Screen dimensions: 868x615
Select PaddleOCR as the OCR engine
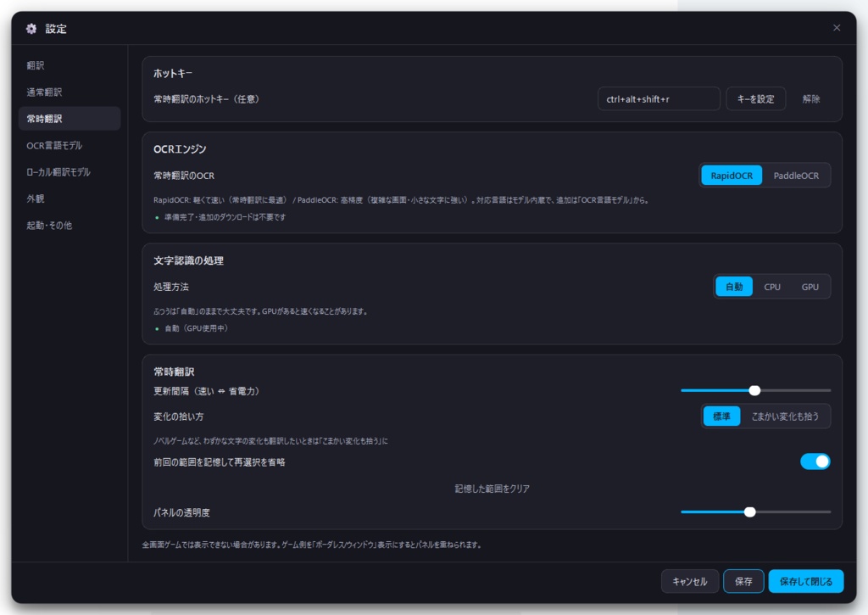(796, 176)
